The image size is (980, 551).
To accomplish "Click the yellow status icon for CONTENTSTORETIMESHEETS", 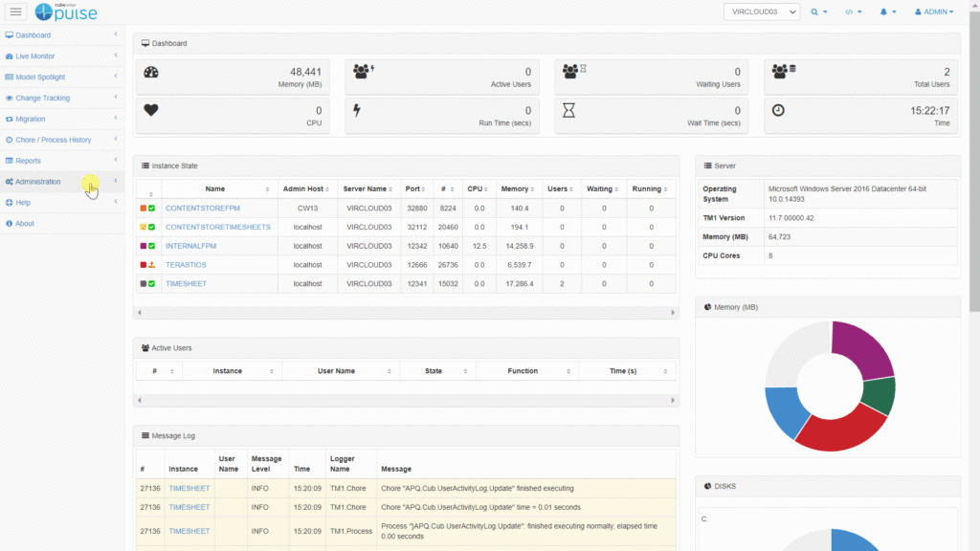I will [144, 227].
